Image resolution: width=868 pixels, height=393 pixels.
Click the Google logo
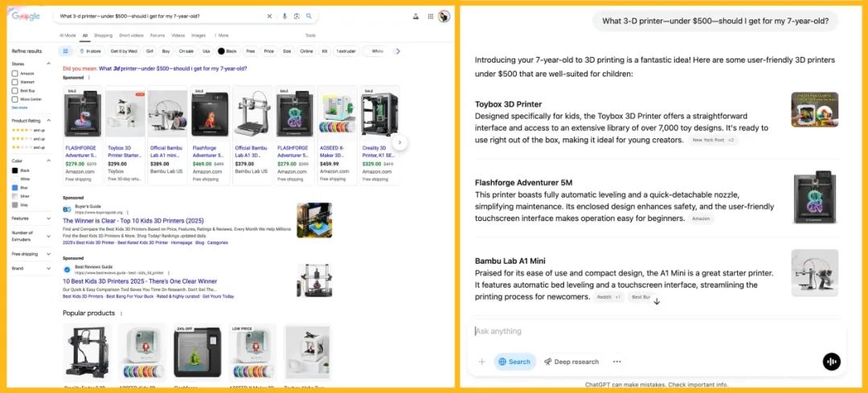click(26, 16)
